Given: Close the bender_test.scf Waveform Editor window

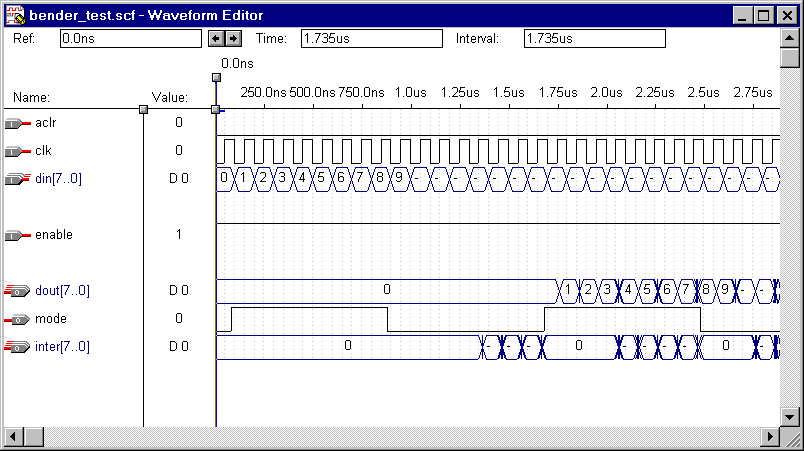Looking at the screenshot, I should coord(787,15).
